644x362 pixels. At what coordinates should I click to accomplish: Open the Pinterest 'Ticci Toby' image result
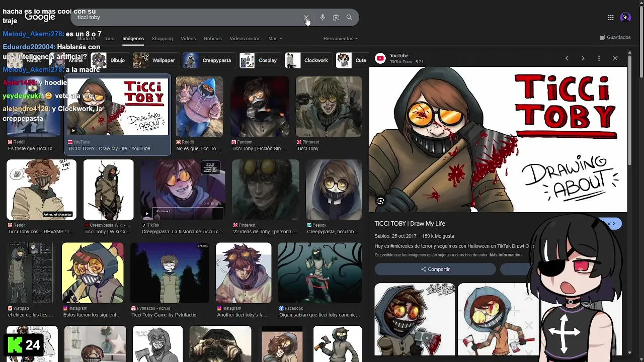click(329, 107)
